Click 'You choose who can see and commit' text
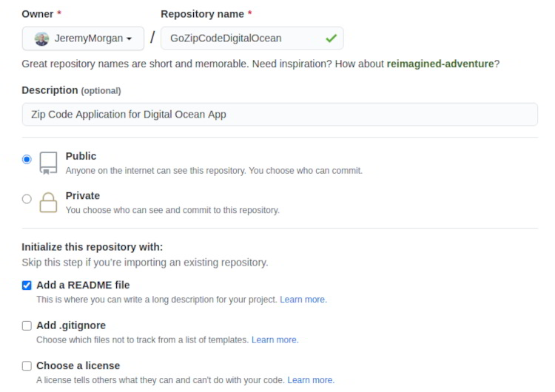The width and height of the screenshot is (555, 392). click(172, 210)
